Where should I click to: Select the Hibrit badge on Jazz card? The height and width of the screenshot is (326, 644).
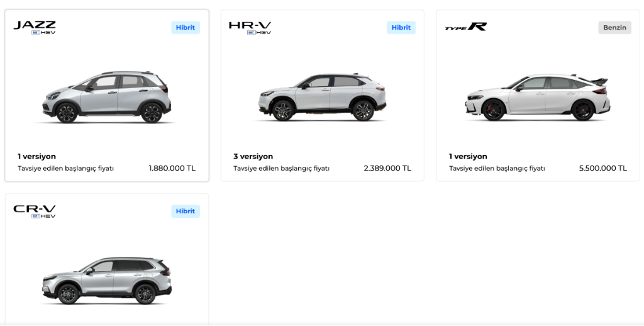pos(186,28)
